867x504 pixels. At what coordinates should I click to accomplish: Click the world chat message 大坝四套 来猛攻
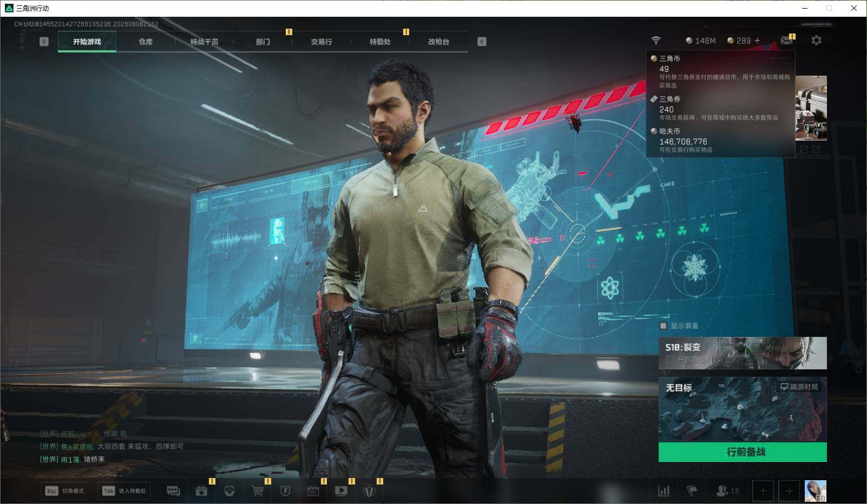click(111, 447)
